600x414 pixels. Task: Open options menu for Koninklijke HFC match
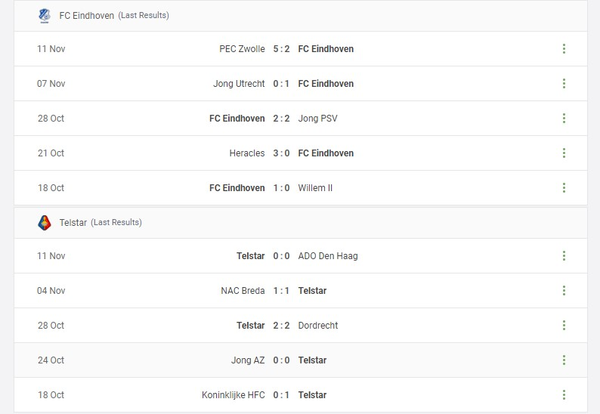(564, 395)
